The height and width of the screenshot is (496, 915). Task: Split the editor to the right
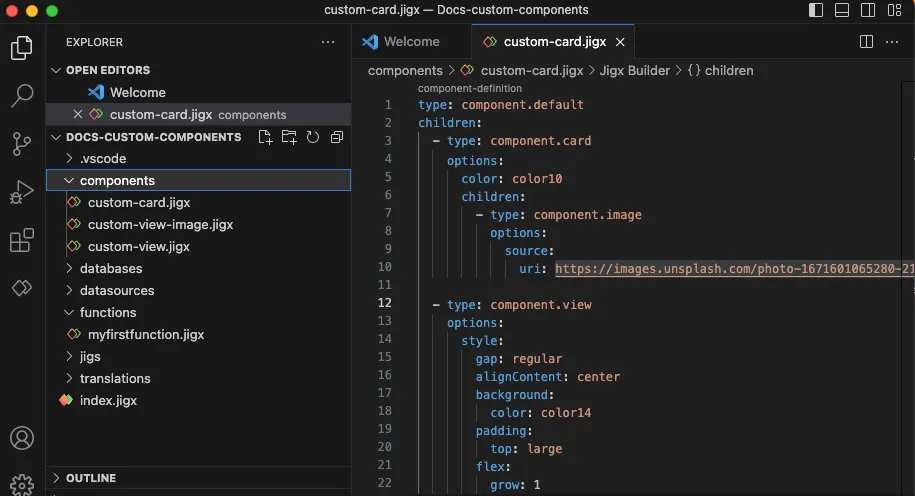[x=867, y=41]
